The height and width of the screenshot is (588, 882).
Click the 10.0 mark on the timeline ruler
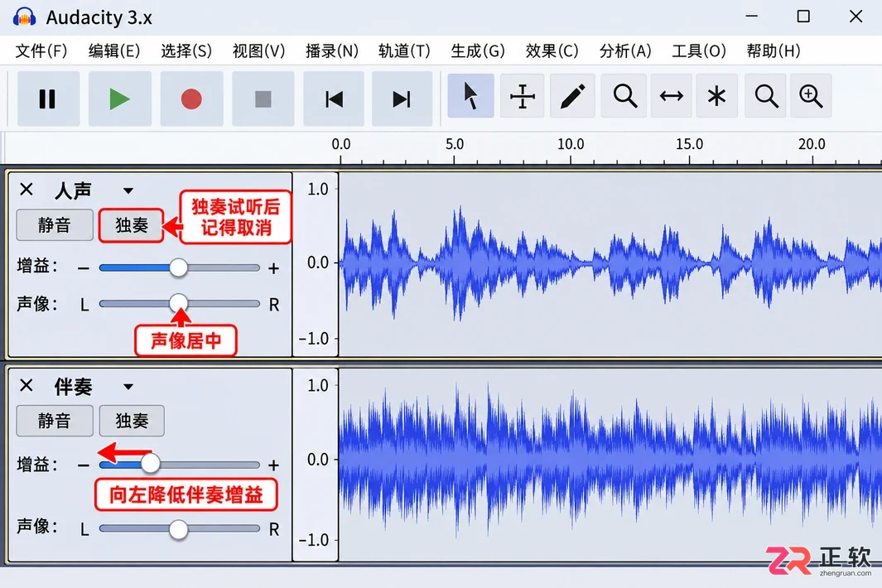571,144
